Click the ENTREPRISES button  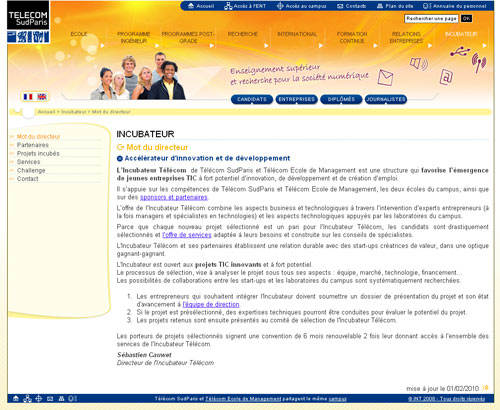click(x=296, y=99)
